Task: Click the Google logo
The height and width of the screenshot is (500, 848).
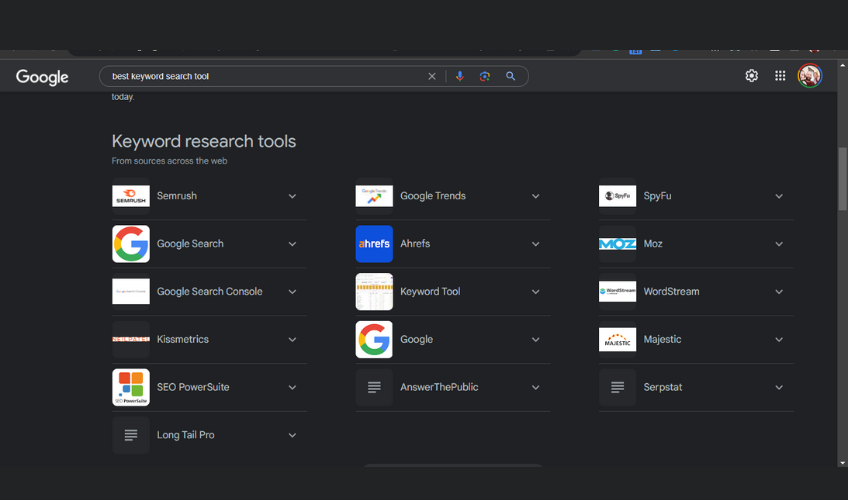Action: 42,77
